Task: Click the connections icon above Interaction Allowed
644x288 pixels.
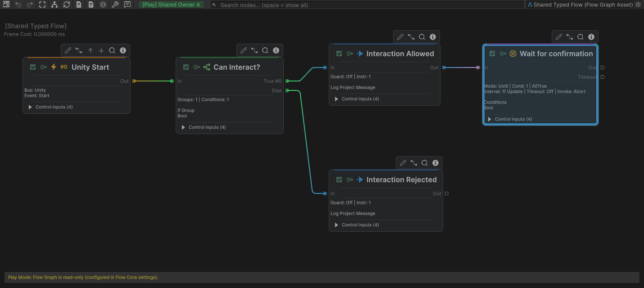Action: 411,37
